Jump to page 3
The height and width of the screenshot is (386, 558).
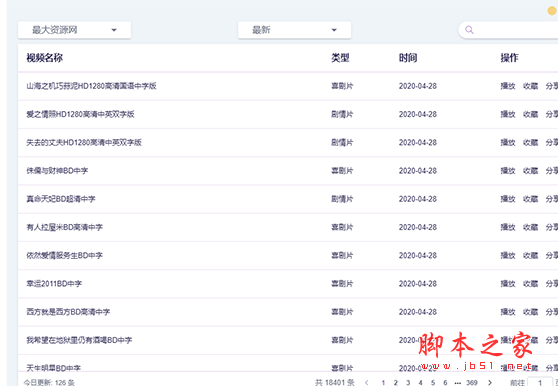[408, 383]
